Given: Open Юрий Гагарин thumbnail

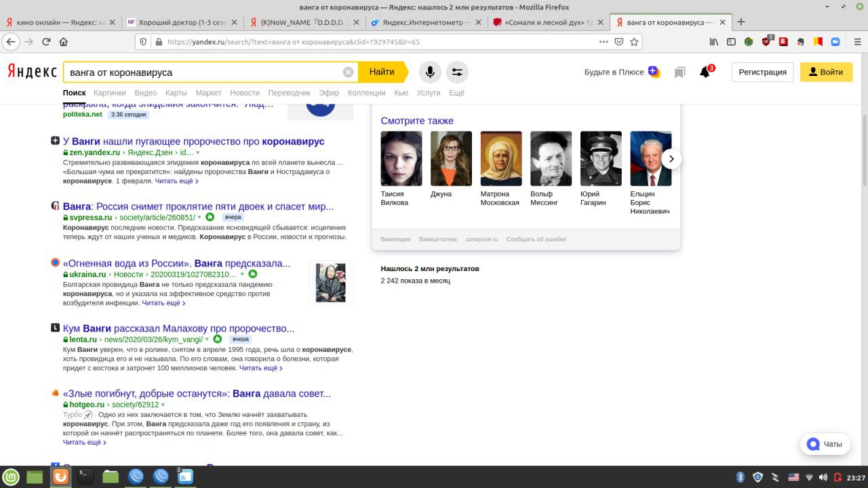Looking at the screenshot, I should [601, 159].
